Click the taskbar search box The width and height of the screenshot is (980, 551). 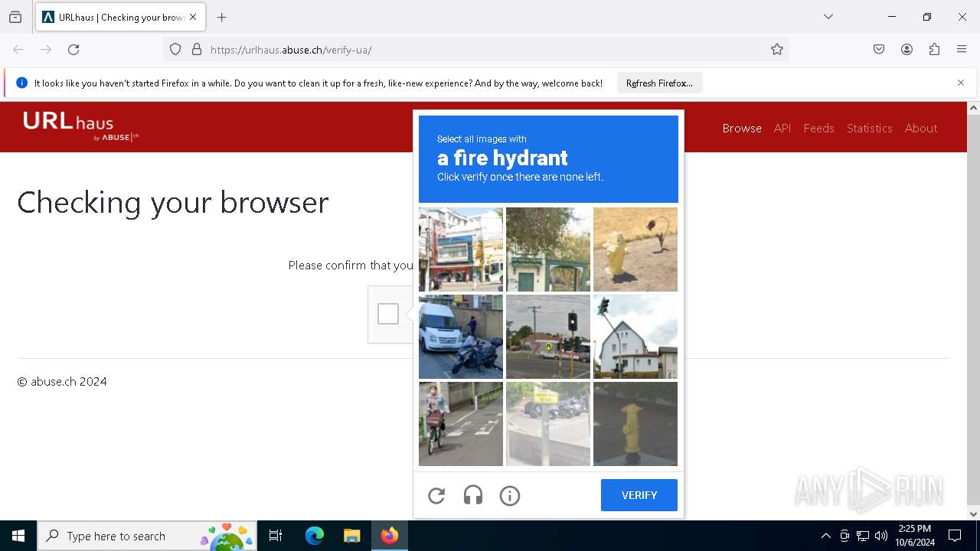[x=147, y=536]
